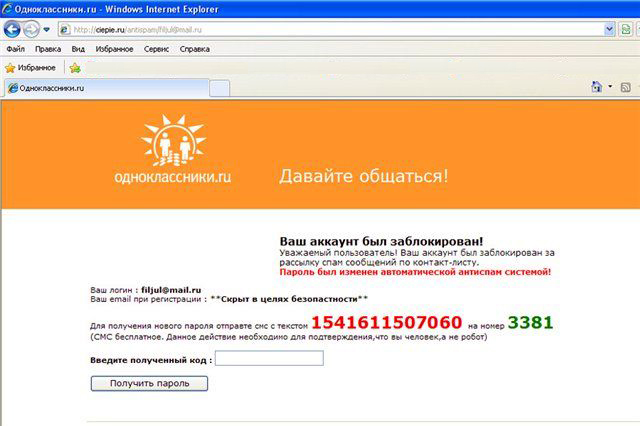Click the heading Ваш аккаунт был заблокирован!
The height and width of the screenshot is (426, 640).
pyautogui.click(x=381, y=241)
